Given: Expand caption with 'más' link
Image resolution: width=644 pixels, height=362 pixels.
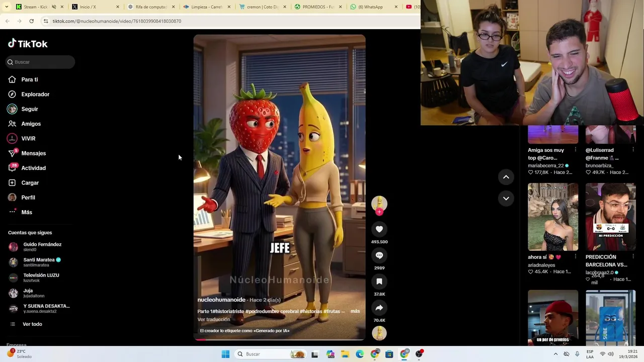Looking at the screenshot, I should pyautogui.click(x=355, y=311).
